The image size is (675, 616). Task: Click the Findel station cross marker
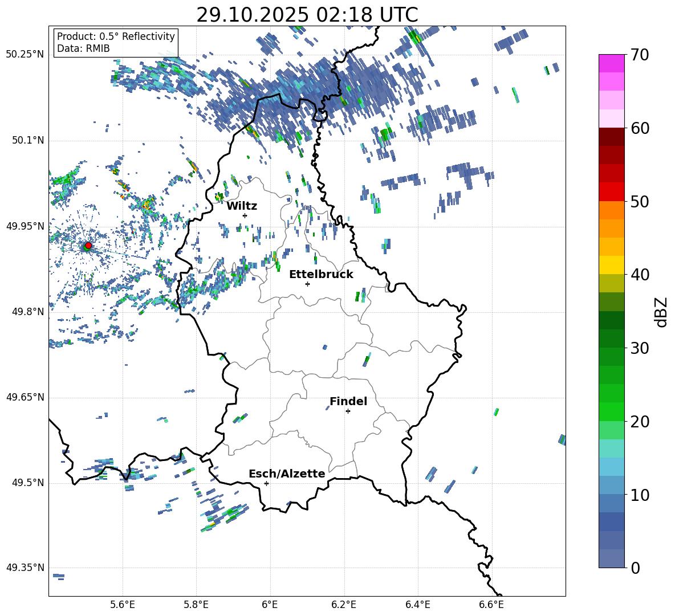tap(348, 411)
